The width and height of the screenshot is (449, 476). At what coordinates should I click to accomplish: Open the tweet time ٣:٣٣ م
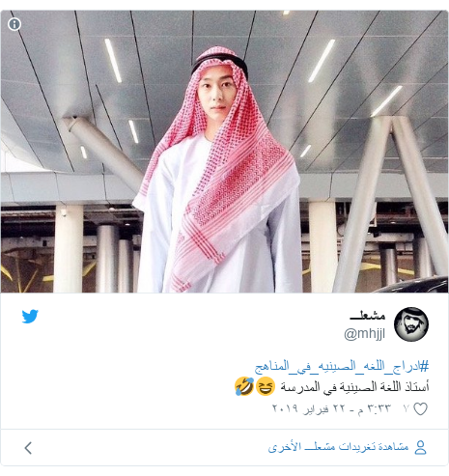pyautogui.click(x=374, y=408)
